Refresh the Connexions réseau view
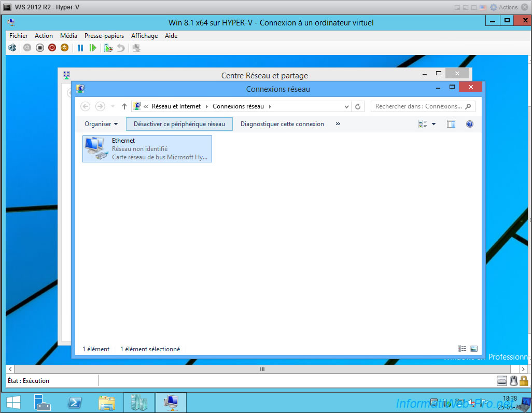The height and width of the screenshot is (413, 532). click(358, 106)
